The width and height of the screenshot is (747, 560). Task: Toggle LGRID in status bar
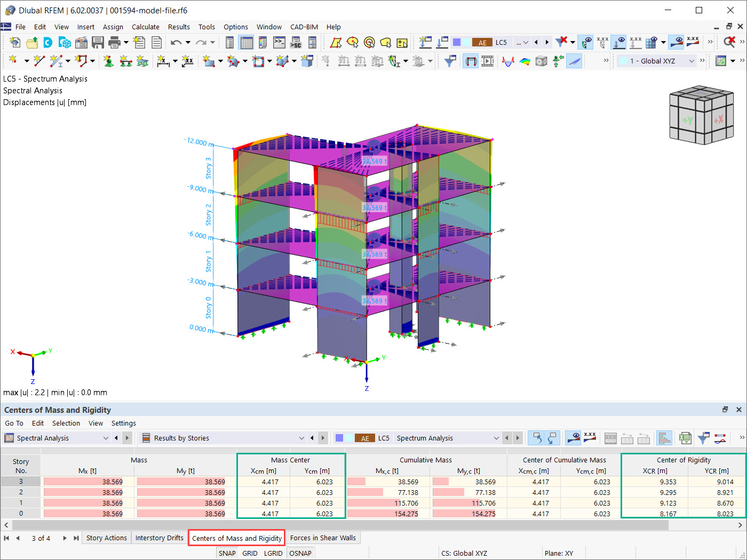pos(273,553)
